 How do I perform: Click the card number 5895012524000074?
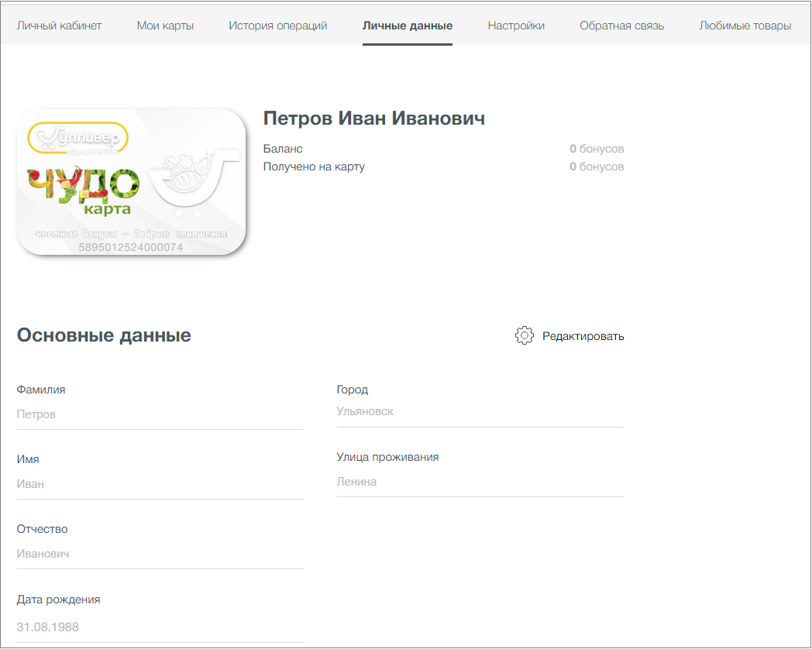coord(130,247)
